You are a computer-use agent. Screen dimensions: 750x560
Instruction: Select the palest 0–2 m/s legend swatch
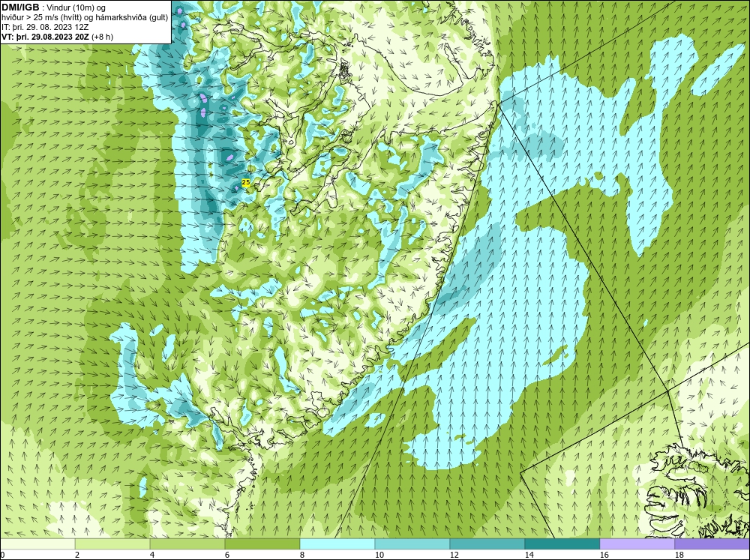coord(37,544)
